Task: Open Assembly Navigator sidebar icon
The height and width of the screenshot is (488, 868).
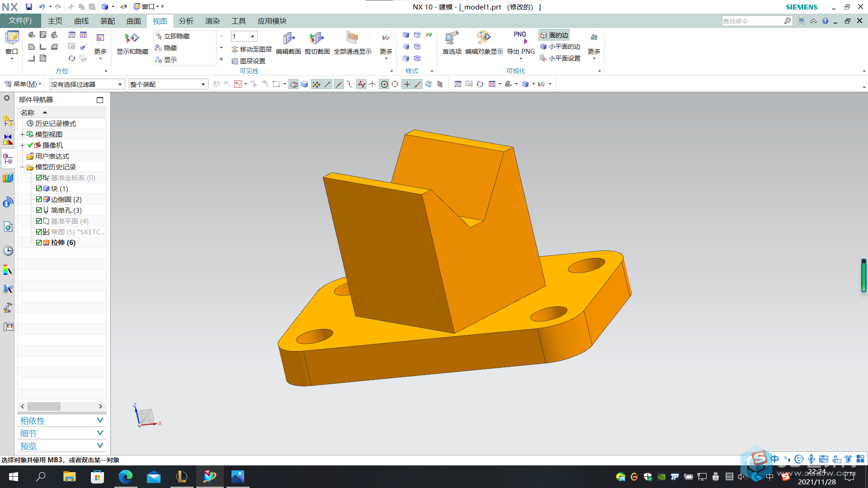Action: (8, 120)
